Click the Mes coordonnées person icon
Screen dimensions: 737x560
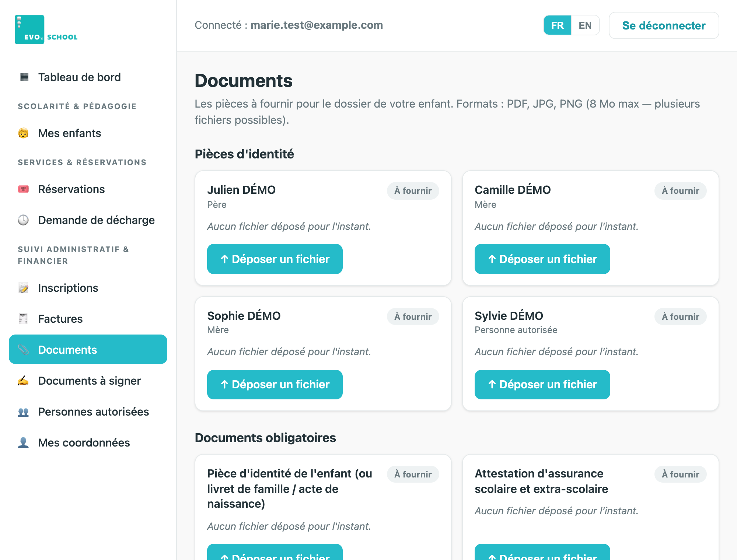[23, 442]
